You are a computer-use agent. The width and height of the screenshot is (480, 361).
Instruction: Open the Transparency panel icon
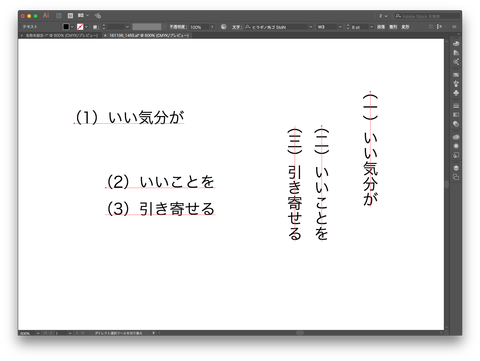(456, 124)
